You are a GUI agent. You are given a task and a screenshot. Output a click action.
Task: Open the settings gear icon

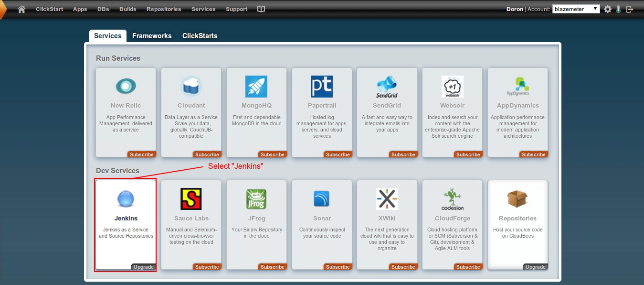pos(607,9)
